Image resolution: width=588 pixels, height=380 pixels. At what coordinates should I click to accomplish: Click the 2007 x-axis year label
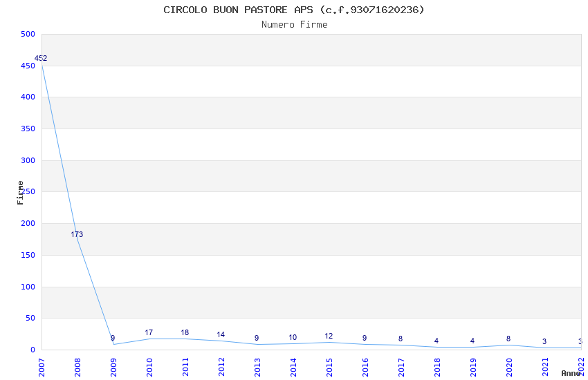pos(42,368)
